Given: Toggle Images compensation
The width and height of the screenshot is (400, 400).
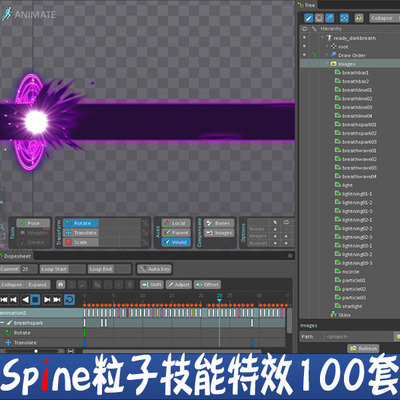Looking at the screenshot, I should (219, 233).
